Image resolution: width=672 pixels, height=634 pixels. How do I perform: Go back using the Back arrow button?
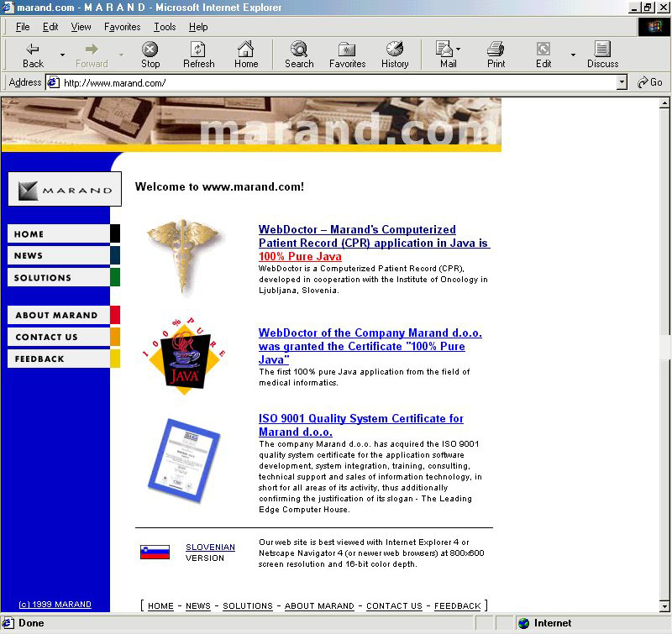pos(33,55)
